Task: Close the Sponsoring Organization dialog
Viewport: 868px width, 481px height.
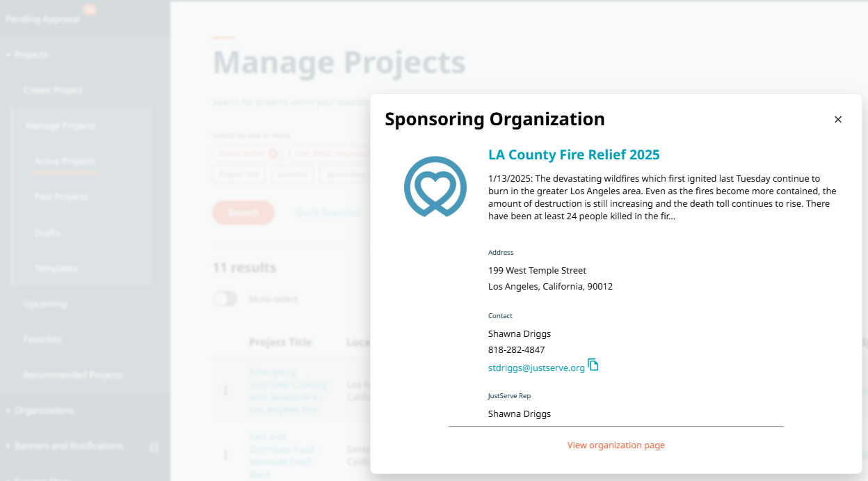Action: 838,120
